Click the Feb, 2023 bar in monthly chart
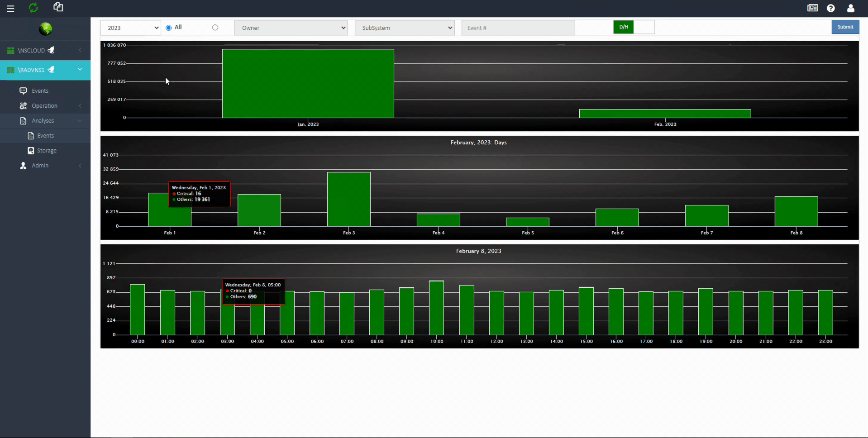 click(665, 114)
